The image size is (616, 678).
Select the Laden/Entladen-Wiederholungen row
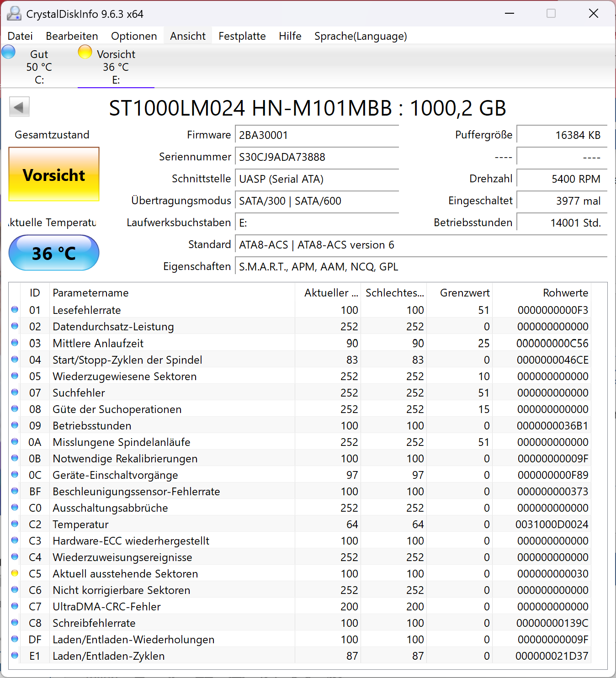(x=300, y=639)
